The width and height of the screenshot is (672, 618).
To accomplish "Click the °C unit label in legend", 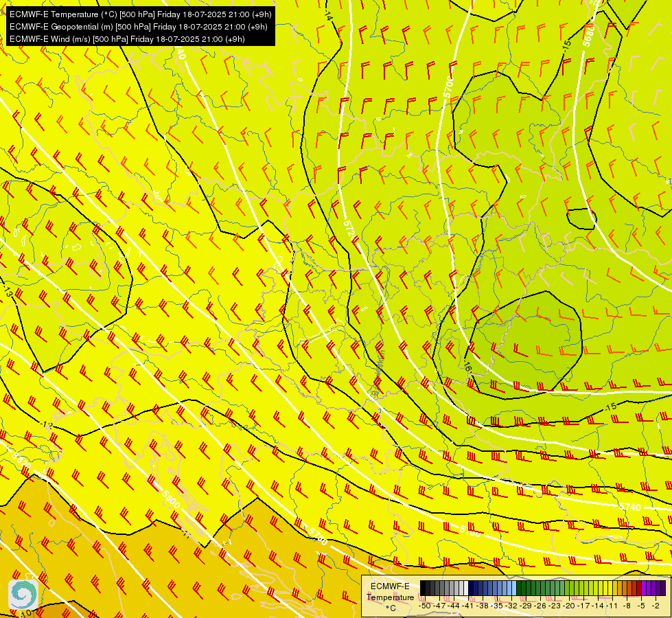I will (391, 608).
